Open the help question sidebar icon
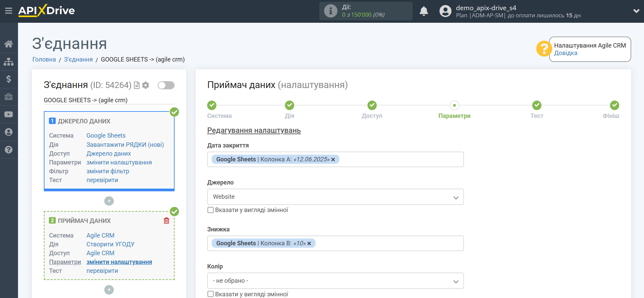The height and width of the screenshot is (298, 644). [9, 150]
